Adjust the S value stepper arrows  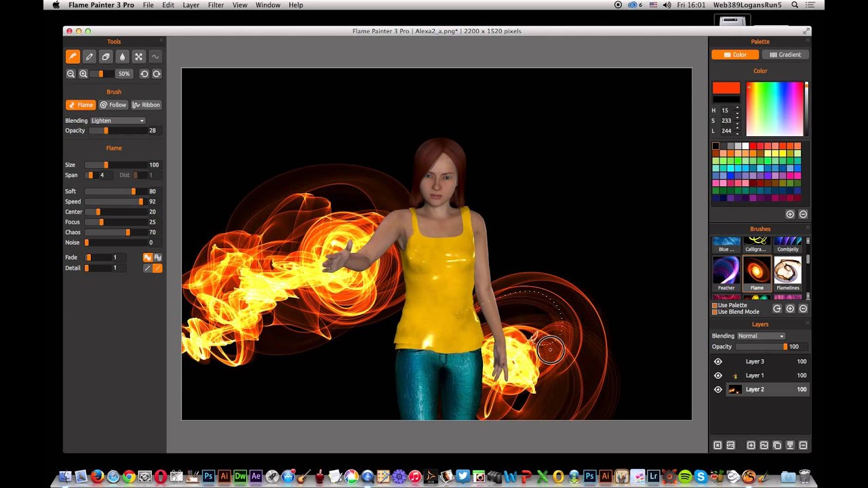point(737,121)
